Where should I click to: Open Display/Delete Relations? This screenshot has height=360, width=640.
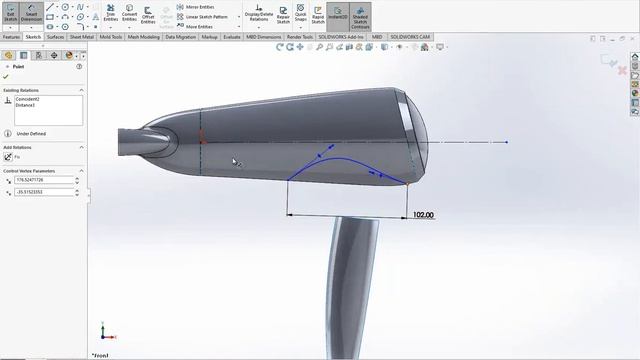pos(259,13)
